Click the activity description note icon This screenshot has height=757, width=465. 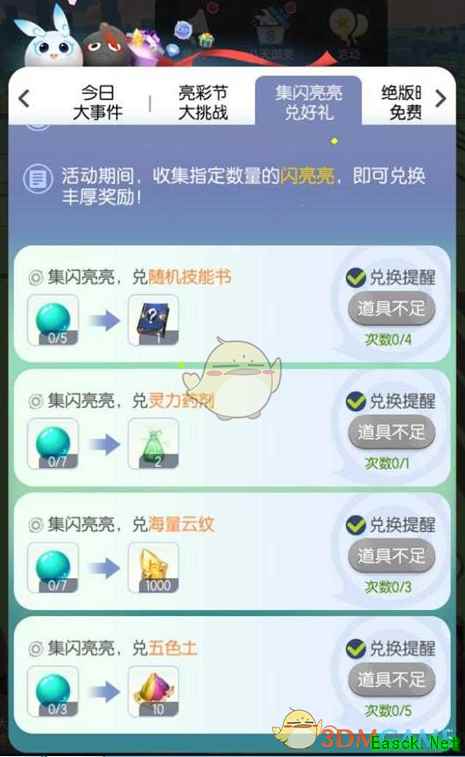pyautogui.click(x=37, y=179)
